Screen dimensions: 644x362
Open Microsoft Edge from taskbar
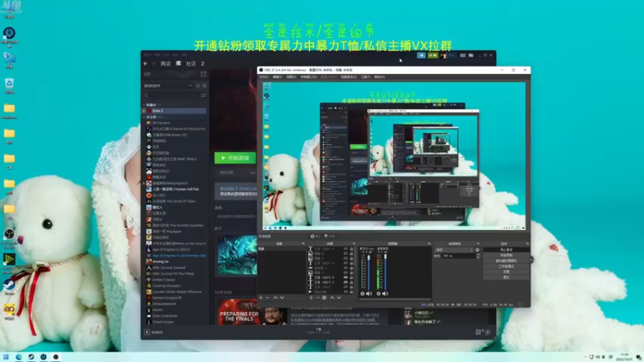coord(19,356)
